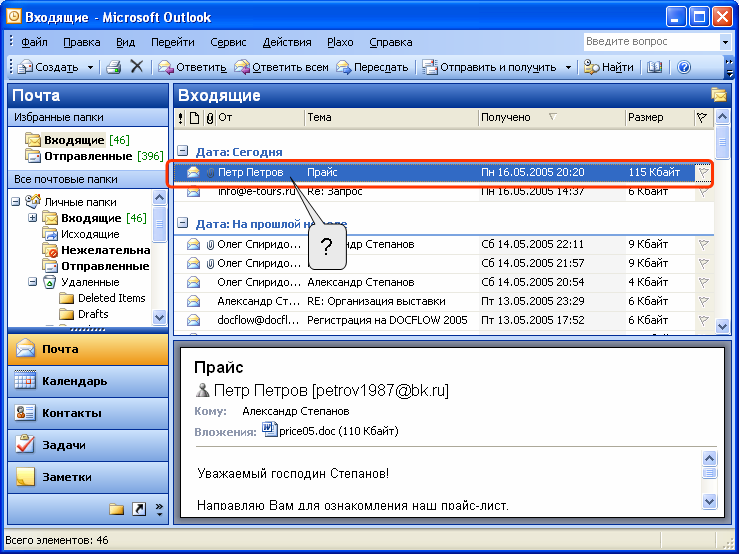Click Удаленные trash folder icon
Screen dimensions: 739x554
[49, 282]
